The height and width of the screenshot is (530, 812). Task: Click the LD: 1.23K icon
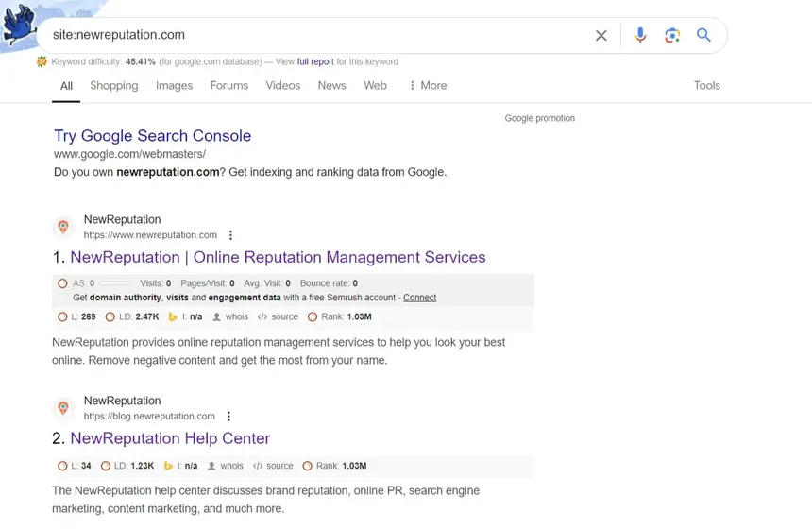(106, 467)
